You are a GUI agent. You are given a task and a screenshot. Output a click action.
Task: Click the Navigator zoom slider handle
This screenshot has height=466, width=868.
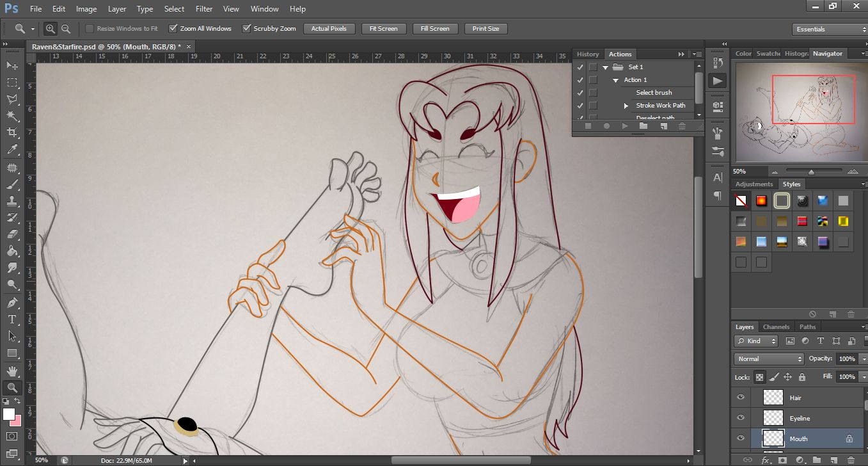(811, 172)
